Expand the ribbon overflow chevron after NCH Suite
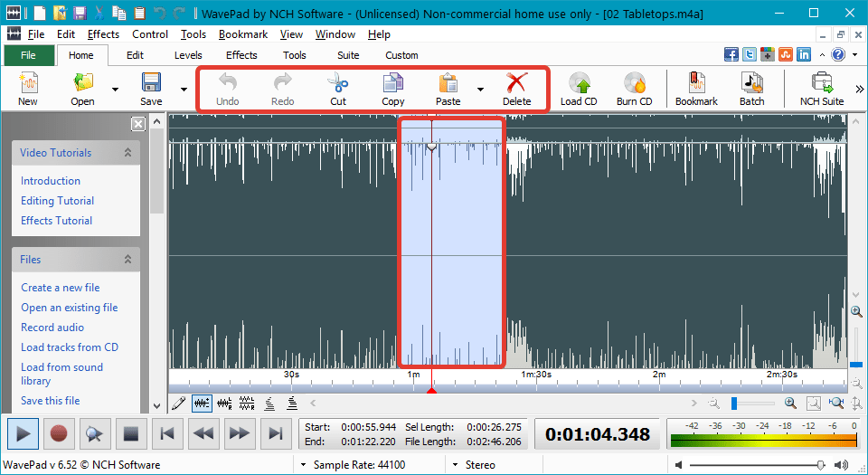The image size is (868, 475). pos(859,90)
